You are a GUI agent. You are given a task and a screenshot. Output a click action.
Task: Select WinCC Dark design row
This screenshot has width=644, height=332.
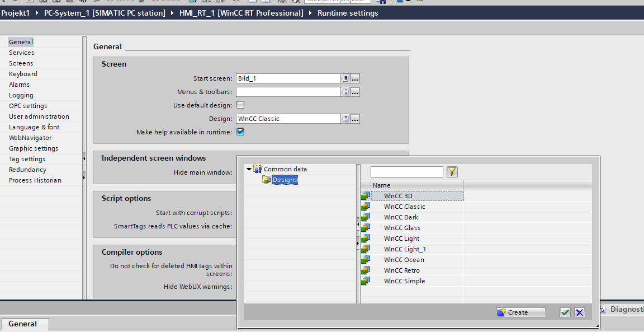(x=417, y=218)
